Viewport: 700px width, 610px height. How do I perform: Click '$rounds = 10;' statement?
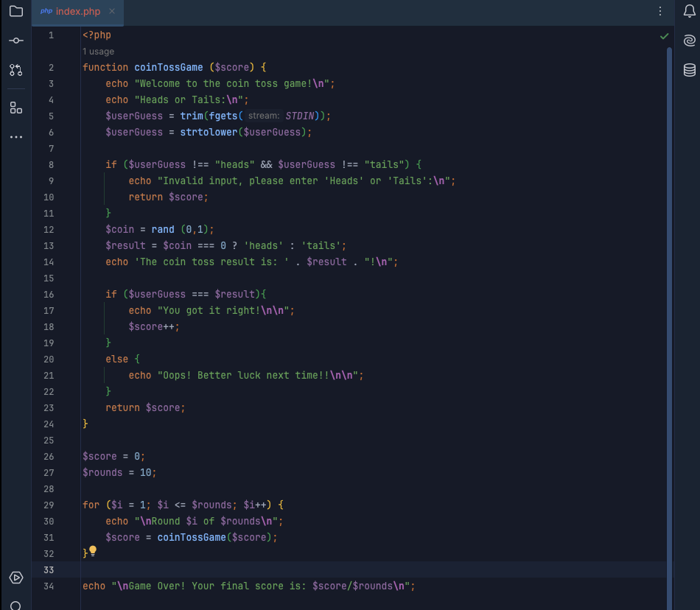coord(119,472)
